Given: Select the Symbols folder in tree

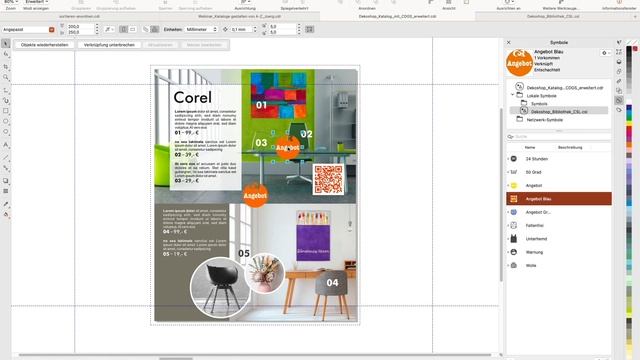Looking at the screenshot, I should coord(539,104).
